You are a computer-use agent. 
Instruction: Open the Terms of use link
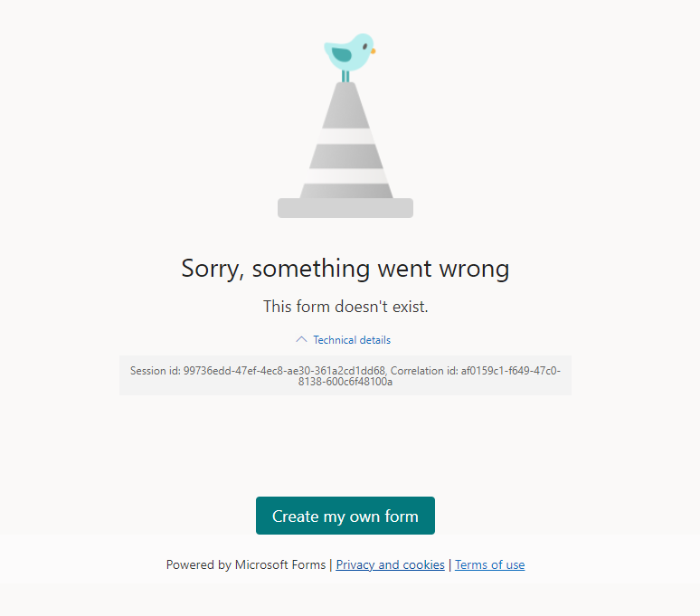(490, 564)
